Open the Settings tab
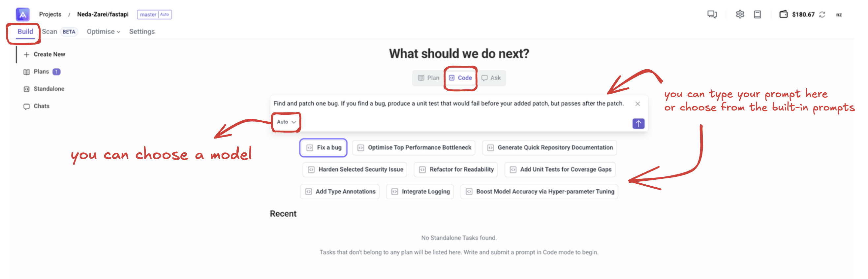The height and width of the screenshot is (279, 868). tap(142, 32)
